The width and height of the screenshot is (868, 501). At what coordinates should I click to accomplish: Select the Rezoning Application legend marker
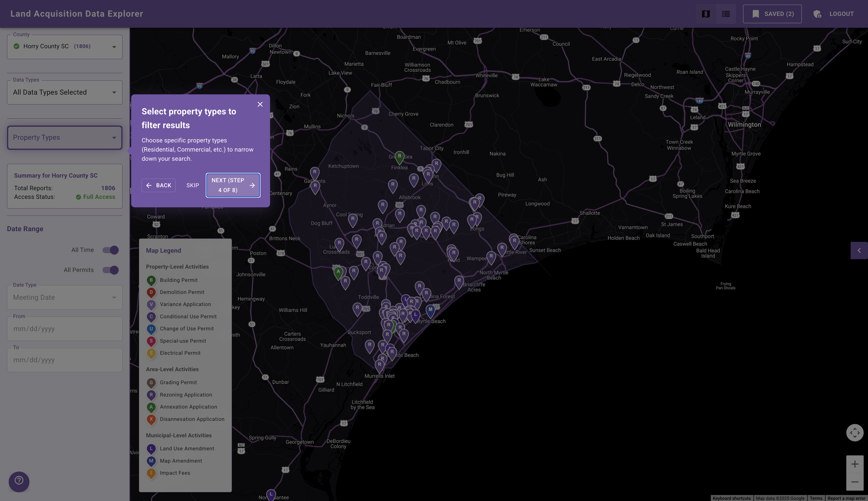point(151,395)
